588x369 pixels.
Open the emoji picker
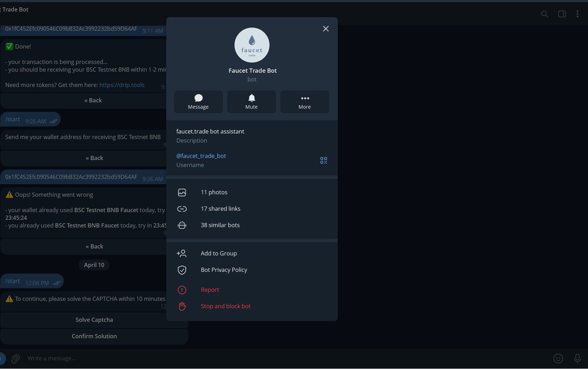tap(558, 358)
